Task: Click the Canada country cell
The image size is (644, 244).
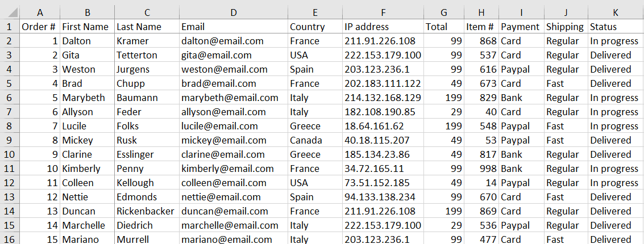Action: click(x=315, y=140)
